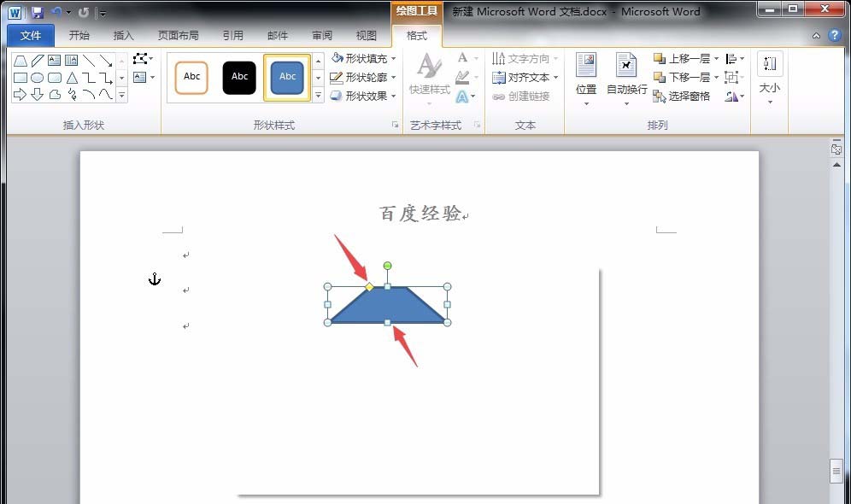
Task: Select the rounded rectangle shape
Action: click(x=55, y=78)
